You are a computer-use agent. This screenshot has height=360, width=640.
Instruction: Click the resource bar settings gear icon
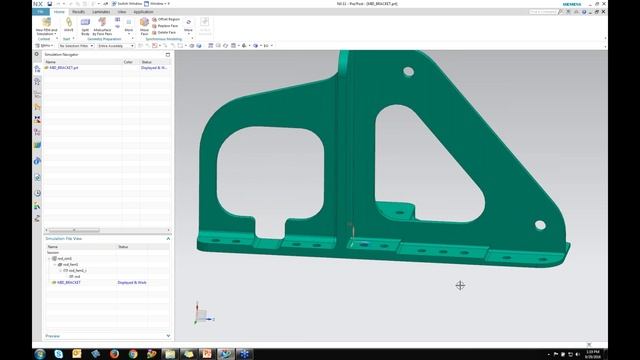click(37, 54)
